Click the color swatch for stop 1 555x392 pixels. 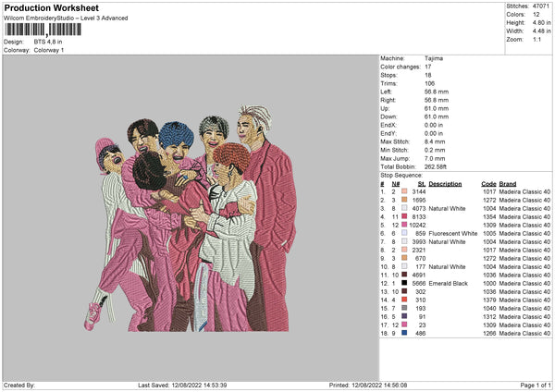[x=404, y=191]
